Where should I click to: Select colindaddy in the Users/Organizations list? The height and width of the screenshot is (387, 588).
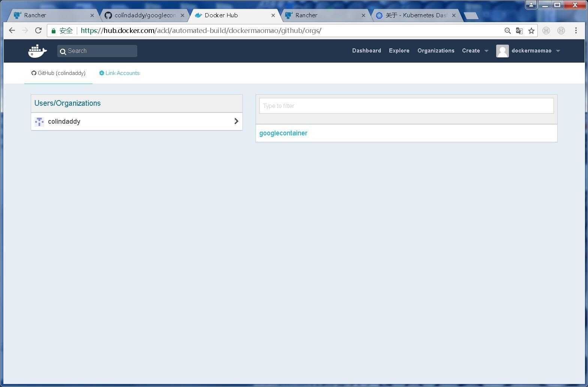coord(137,121)
